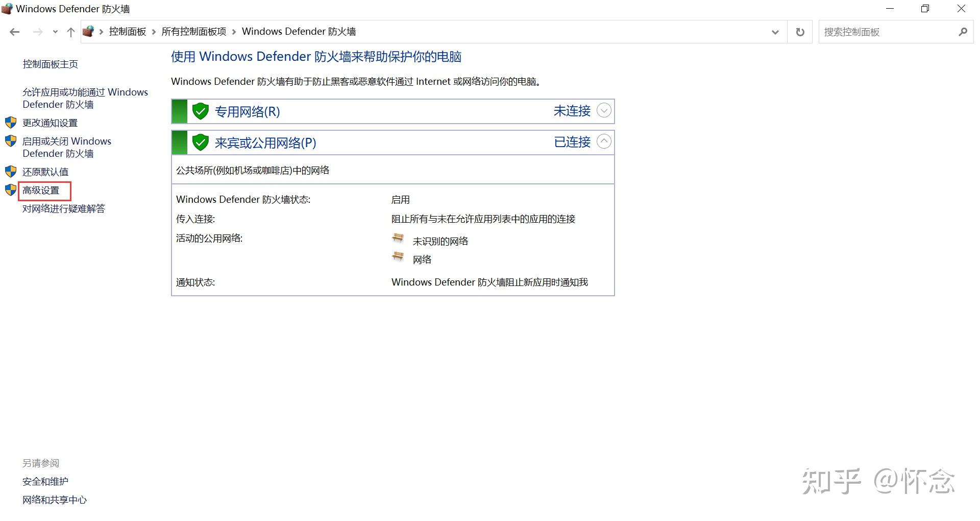
Task: Navigate to 控制面板 in the breadcrumb
Action: (127, 31)
